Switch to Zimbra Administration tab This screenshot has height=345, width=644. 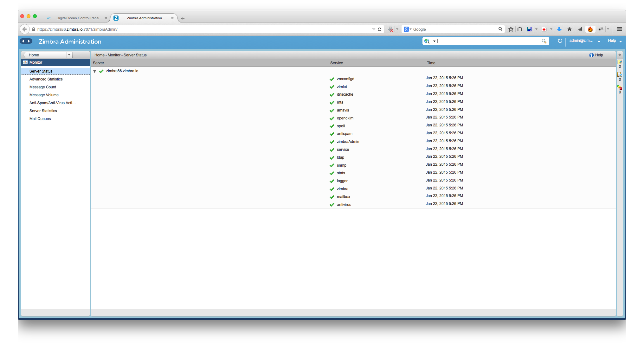coord(144,18)
